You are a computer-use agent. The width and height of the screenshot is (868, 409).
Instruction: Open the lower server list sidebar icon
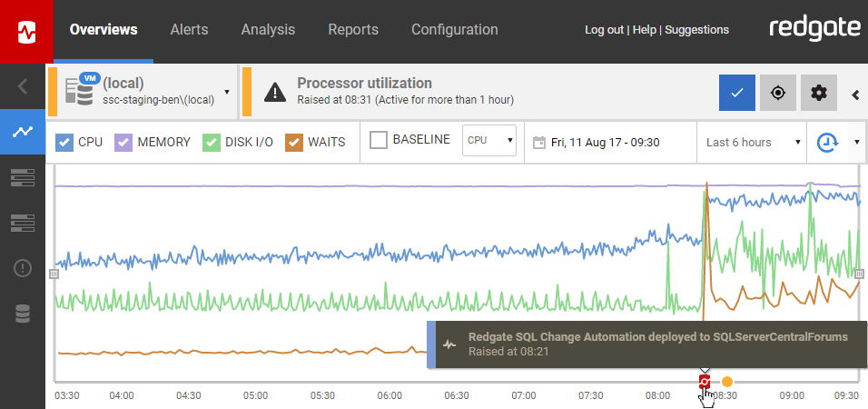pyautogui.click(x=23, y=224)
